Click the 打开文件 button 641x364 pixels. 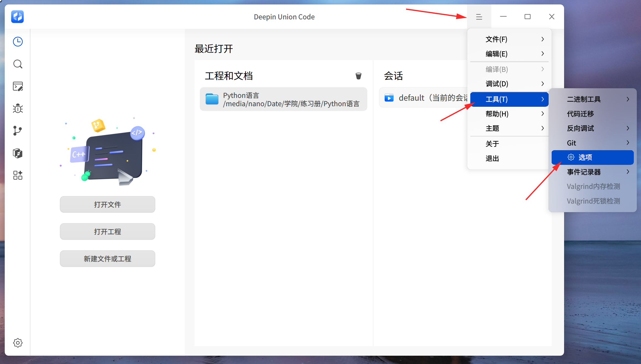coord(107,204)
